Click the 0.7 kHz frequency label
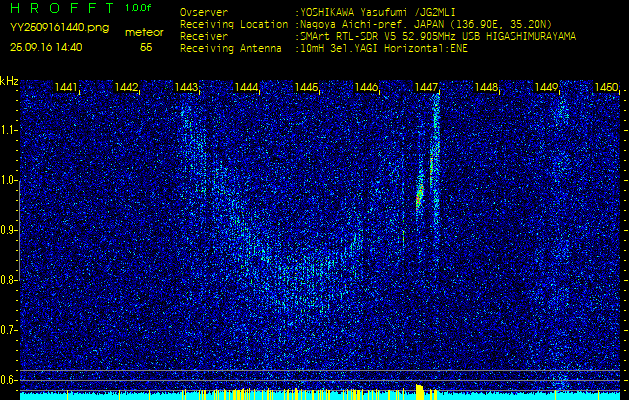 8,330
